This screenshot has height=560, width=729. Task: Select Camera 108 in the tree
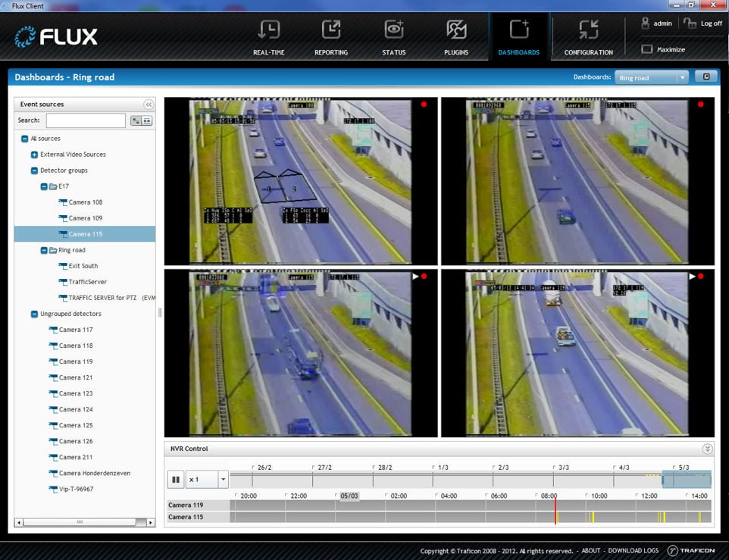click(85, 202)
